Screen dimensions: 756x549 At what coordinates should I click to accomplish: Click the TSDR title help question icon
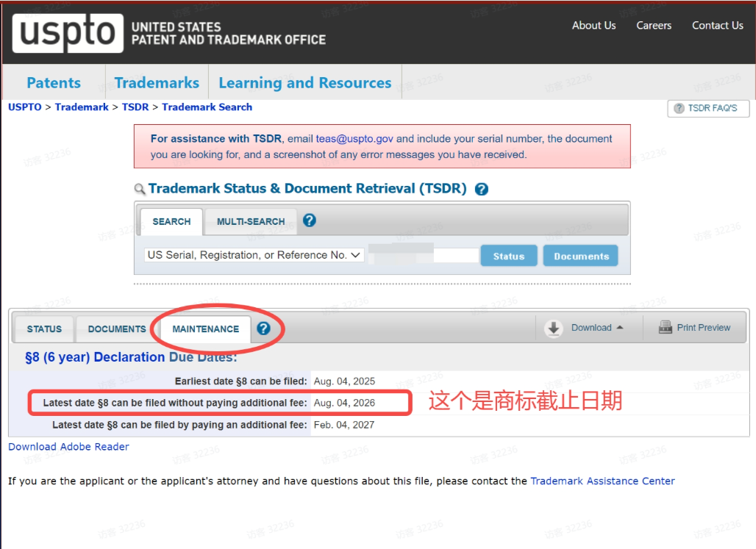click(x=481, y=189)
